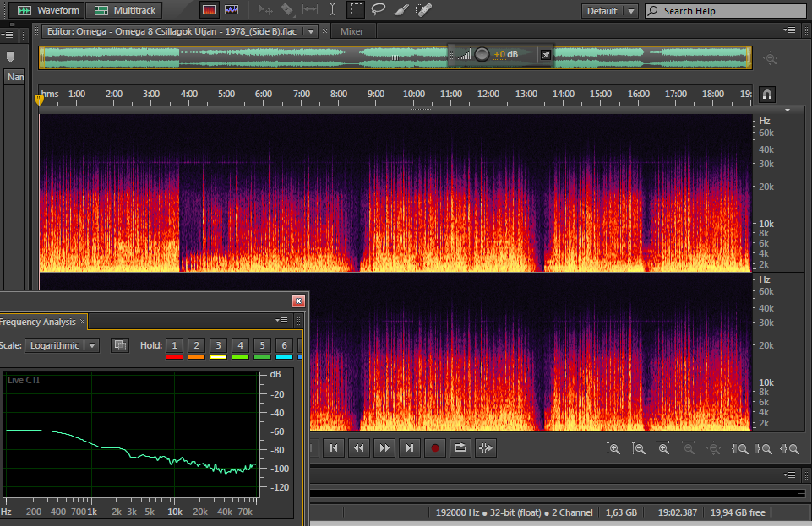Click the +0 dB gain value
Image resolution: width=812 pixels, height=526 pixels.
coord(505,54)
